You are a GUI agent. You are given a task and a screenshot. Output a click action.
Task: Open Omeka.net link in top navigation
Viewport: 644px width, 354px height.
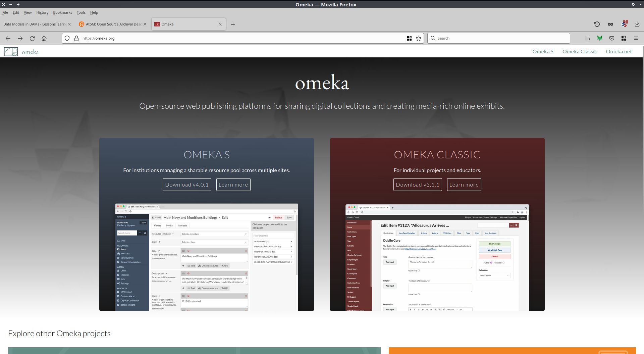(619, 52)
